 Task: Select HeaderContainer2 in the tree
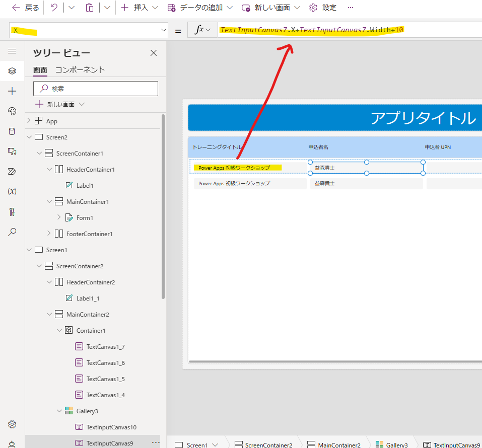[91, 282]
